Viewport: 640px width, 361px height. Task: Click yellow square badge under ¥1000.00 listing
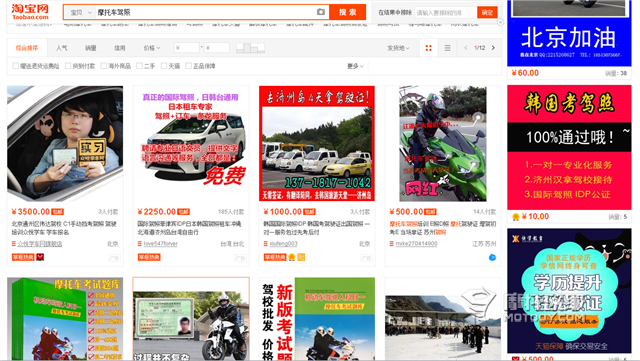301,257
